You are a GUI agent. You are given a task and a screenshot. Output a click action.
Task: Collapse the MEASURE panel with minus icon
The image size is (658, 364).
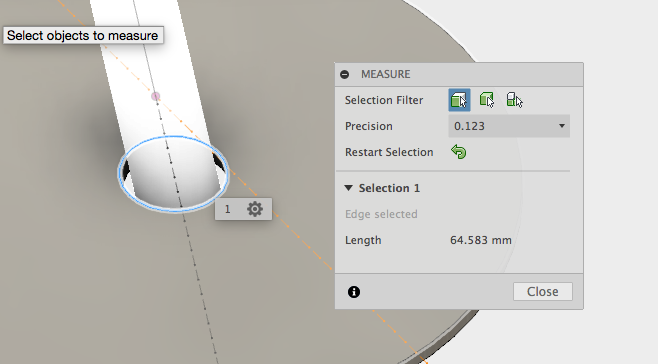click(x=345, y=74)
